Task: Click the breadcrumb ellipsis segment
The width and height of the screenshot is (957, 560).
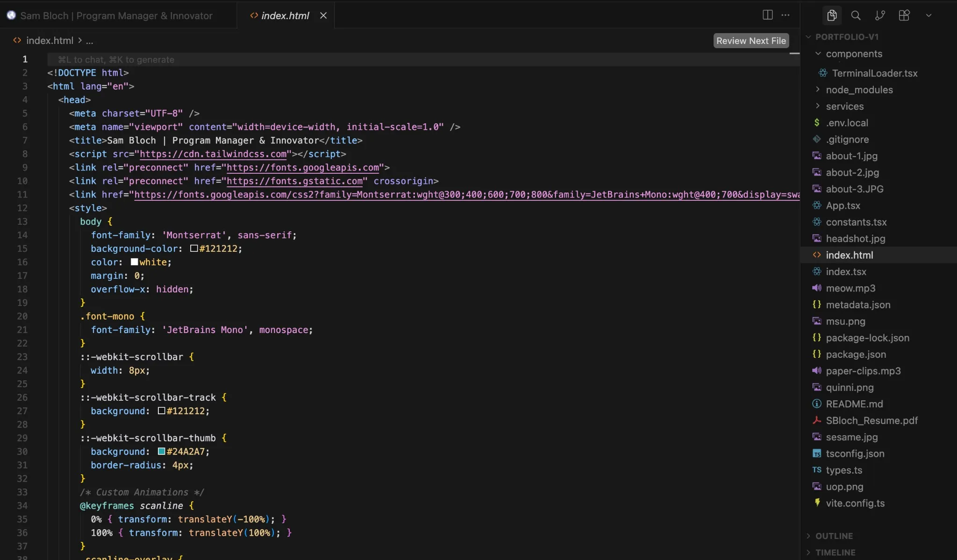Action: (x=90, y=41)
